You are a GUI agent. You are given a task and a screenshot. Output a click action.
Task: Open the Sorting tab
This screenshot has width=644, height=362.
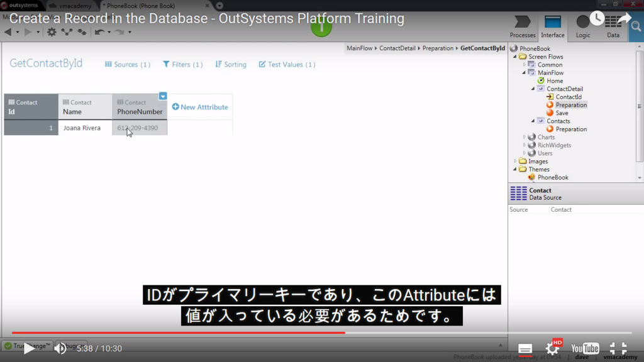coord(231,65)
